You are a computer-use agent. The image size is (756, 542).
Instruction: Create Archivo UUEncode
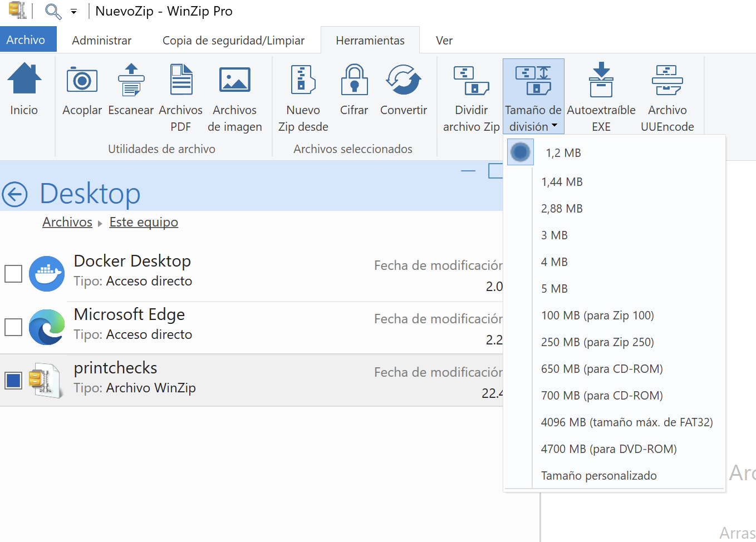[x=667, y=97]
